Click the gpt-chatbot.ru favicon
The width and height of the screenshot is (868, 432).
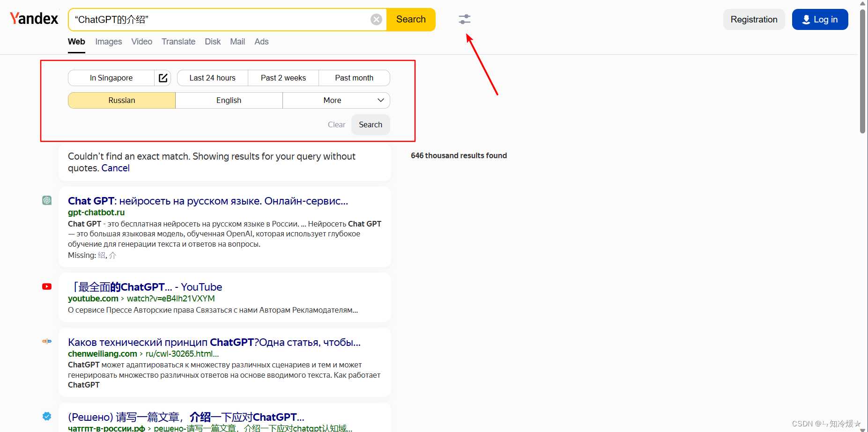[47, 200]
